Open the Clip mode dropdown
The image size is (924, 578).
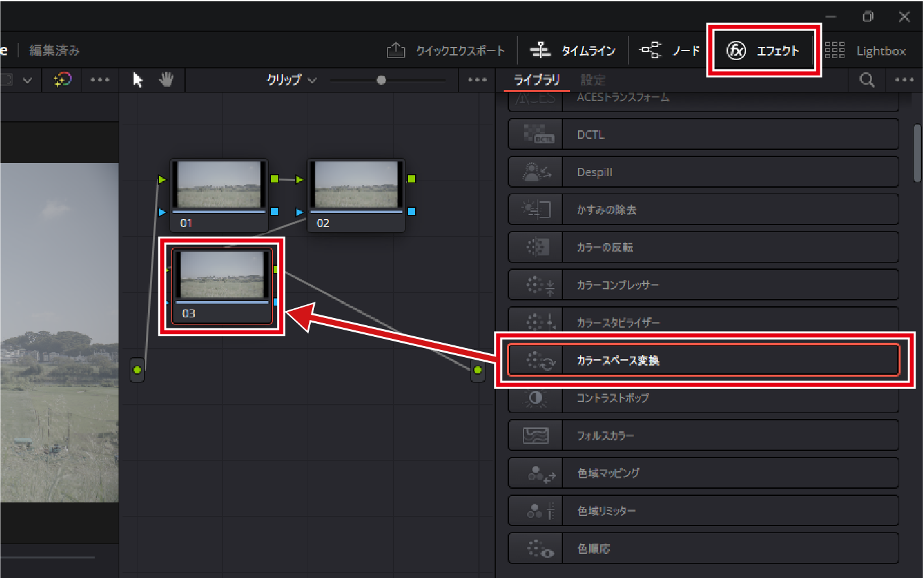(x=291, y=80)
